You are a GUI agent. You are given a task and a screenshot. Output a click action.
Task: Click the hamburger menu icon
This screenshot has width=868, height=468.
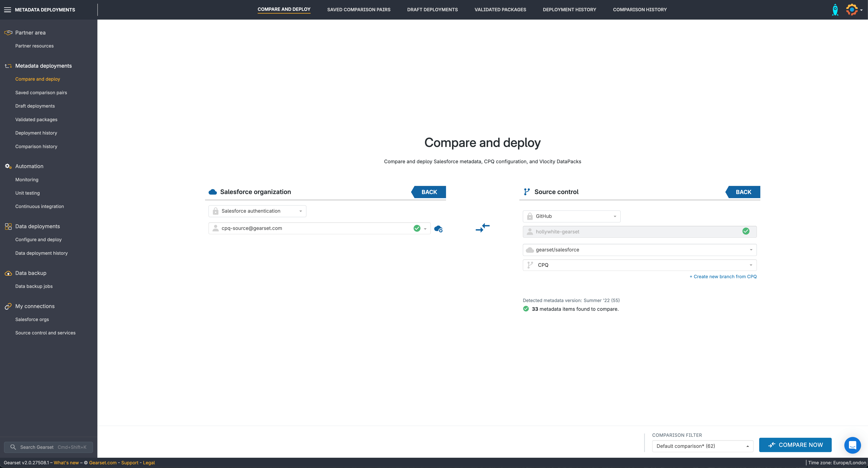pyautogui.click(x=7, y=10)
